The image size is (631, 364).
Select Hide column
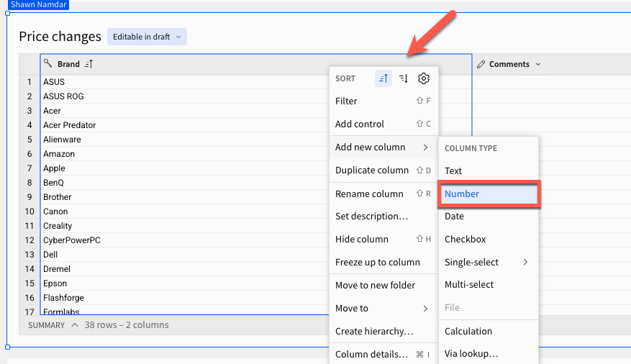coord(383,240)
